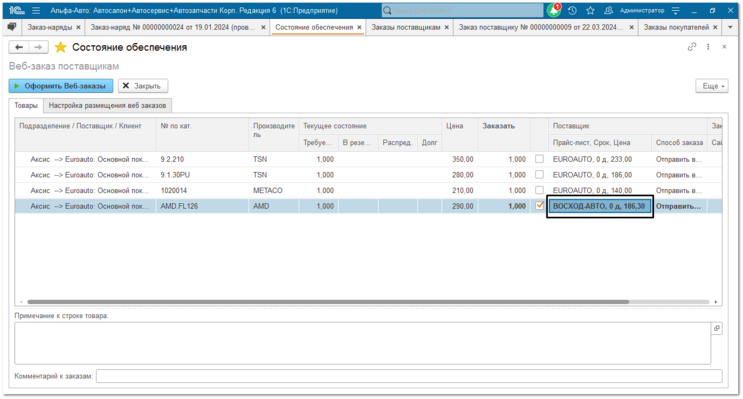Open the Еще dropdown menu
Viewport: 743px width, 399px height.
pyautogui.click(x=712, y=86)
